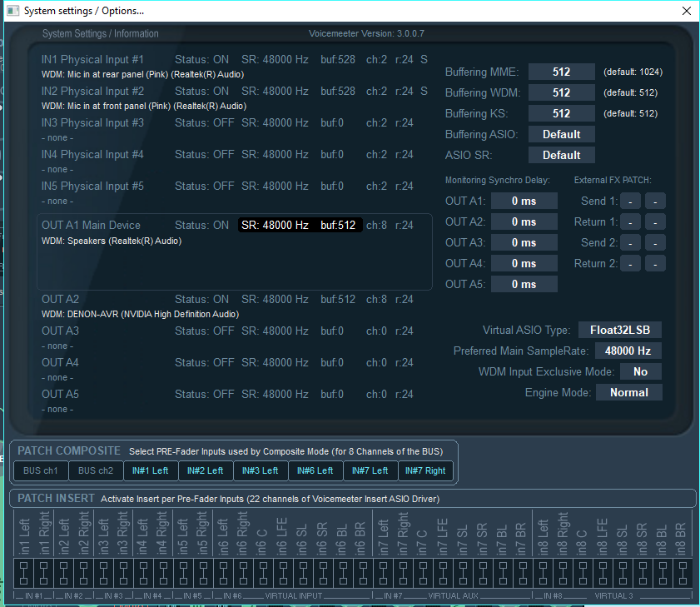Toggle insert patch for in5 Right
Screen dimensions: 700x607
(203, 573)
